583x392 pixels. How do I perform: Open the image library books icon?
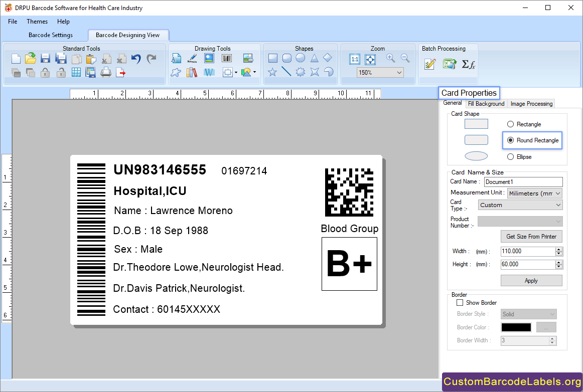click(x=192, y=72)
